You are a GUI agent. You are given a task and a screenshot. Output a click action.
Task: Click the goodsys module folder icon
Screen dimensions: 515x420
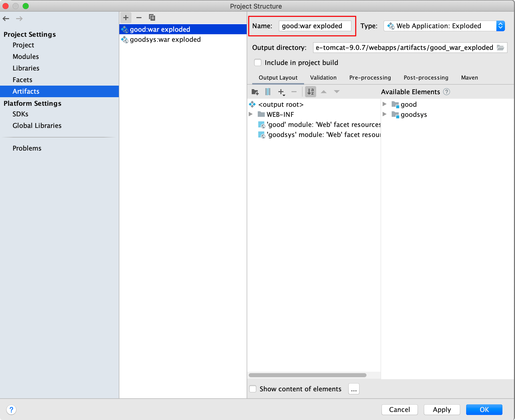[395, 115]
